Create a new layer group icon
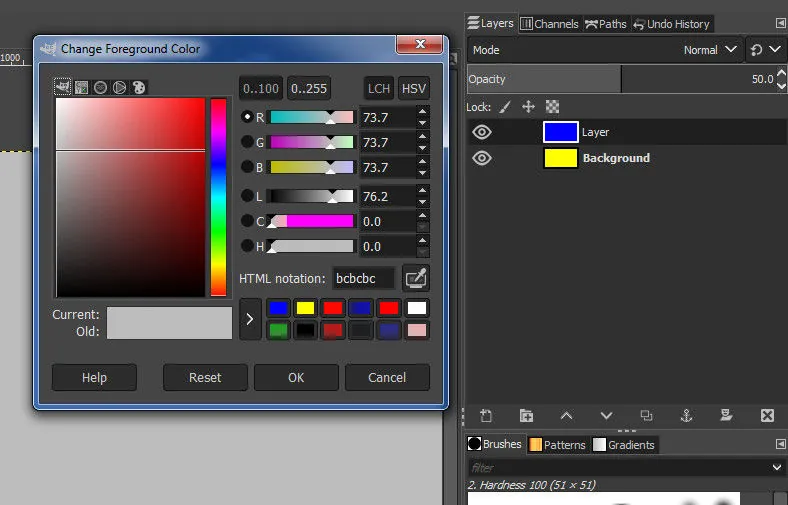Screen dimensions: 788x505 pos(526,416)
